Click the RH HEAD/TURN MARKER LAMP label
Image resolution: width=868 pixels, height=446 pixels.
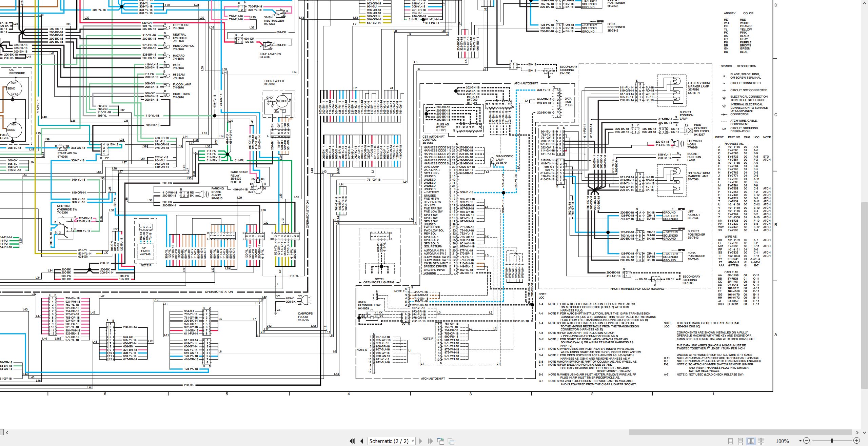click(x=698, y=175)
